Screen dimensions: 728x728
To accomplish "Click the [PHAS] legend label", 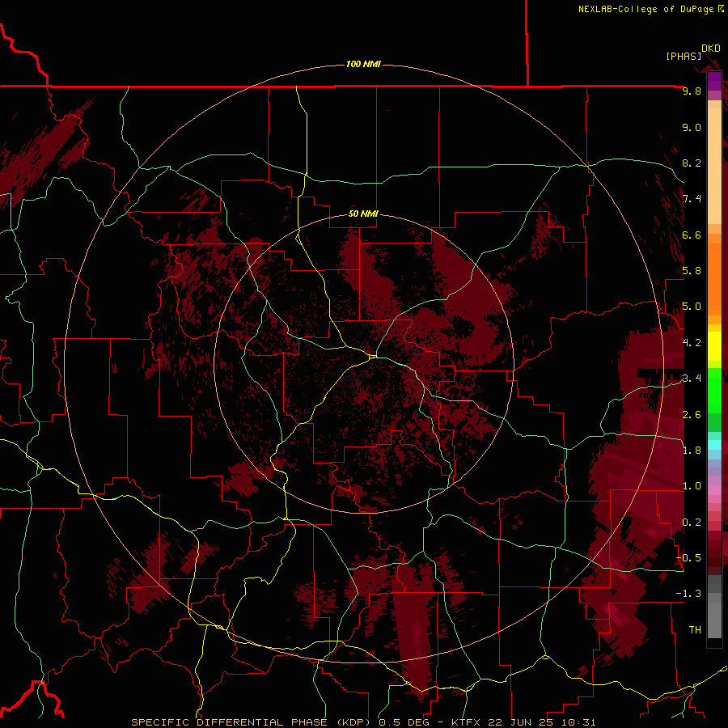I will [684, 57].
